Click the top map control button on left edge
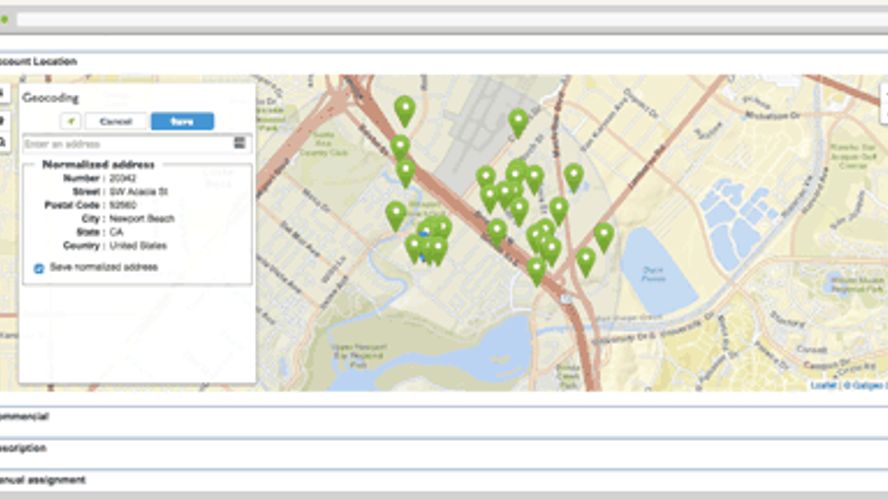This screenshot has height=500, width=888. click(3, 93)
